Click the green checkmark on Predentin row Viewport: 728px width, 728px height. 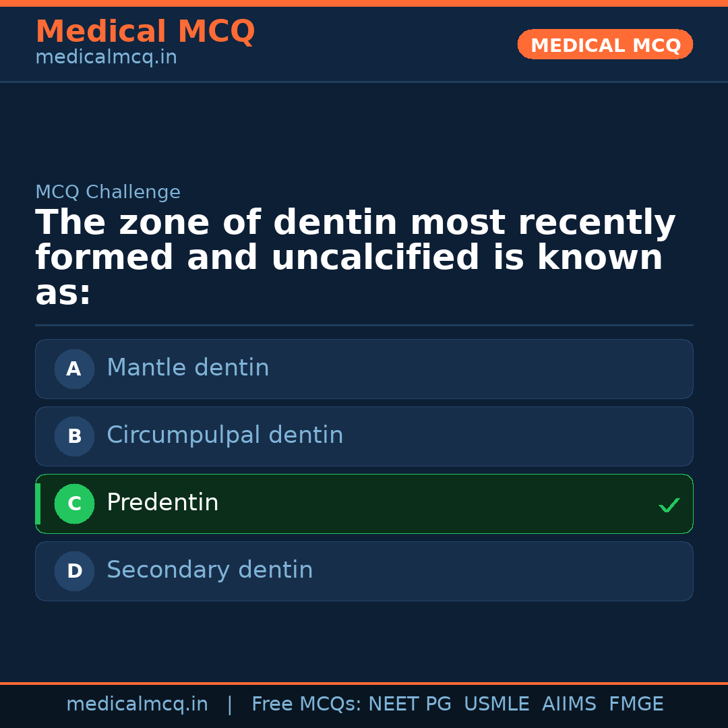(x=669, y=505)
